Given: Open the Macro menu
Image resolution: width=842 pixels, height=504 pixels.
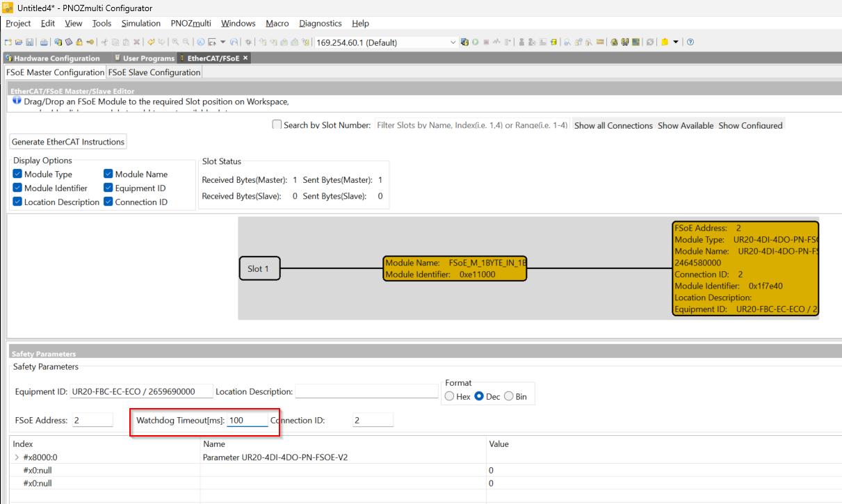Looking at the screenshot, I should [277, 24].
